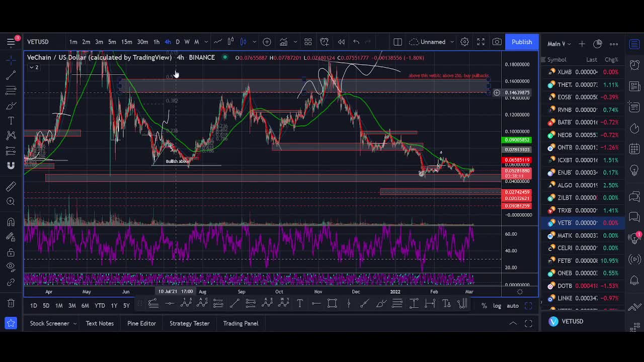Choose the 1h timeframe
This screenshot has height=362, width=644.
click(156, 42)
